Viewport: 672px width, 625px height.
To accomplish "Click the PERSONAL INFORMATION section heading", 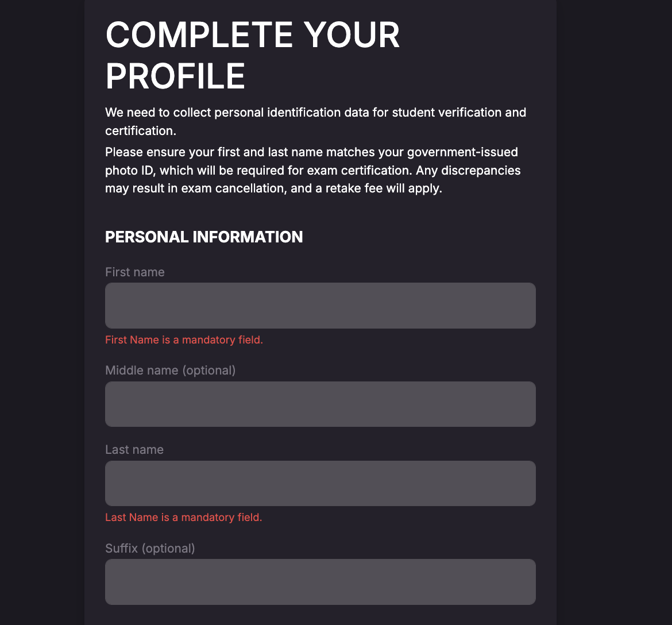I will 204,237.
